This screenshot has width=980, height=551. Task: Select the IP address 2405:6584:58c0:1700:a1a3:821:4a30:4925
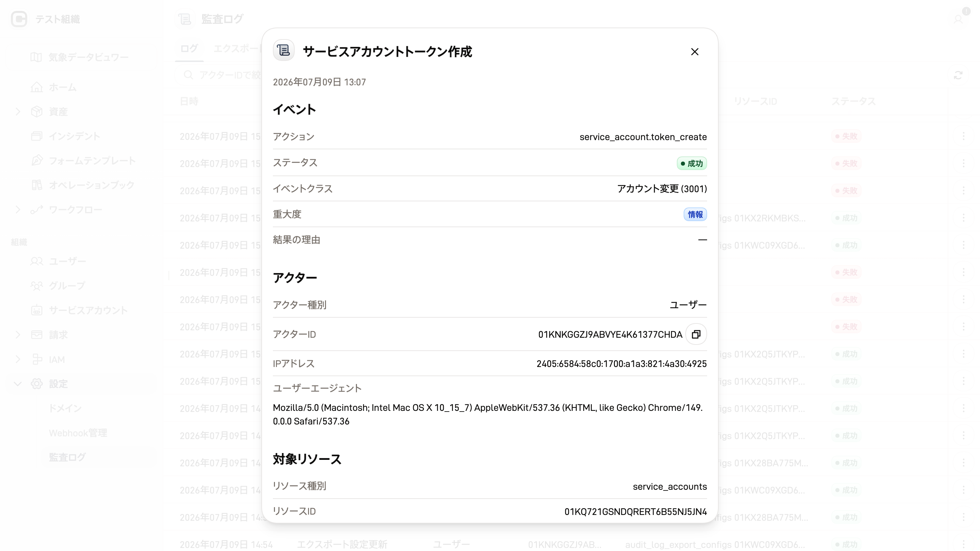click(622, 364)
